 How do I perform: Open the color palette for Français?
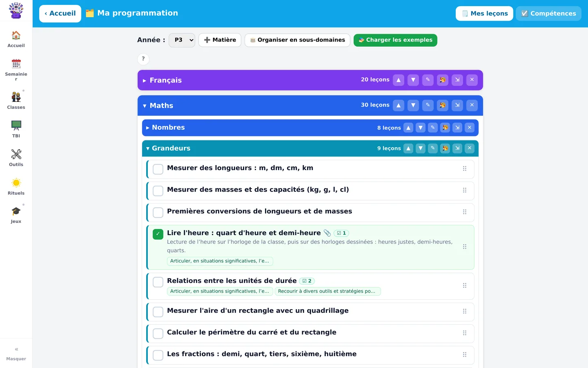tap(443, 80)
